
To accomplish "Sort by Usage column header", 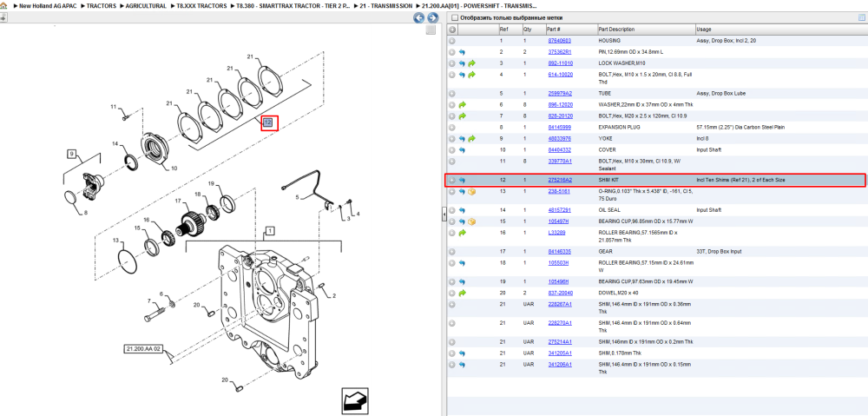I will (704, 30).
